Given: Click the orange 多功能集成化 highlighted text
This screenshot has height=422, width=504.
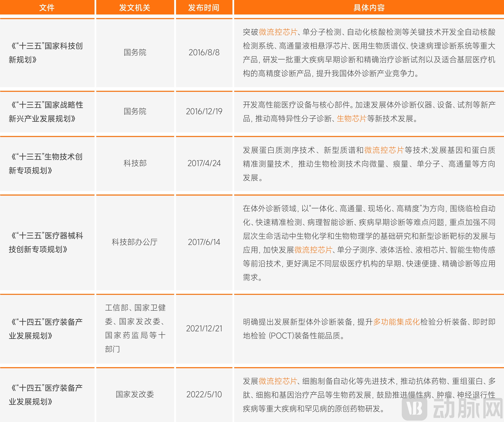Looking at the screenshot, I should pyautogui.click(x=396, y=322).
